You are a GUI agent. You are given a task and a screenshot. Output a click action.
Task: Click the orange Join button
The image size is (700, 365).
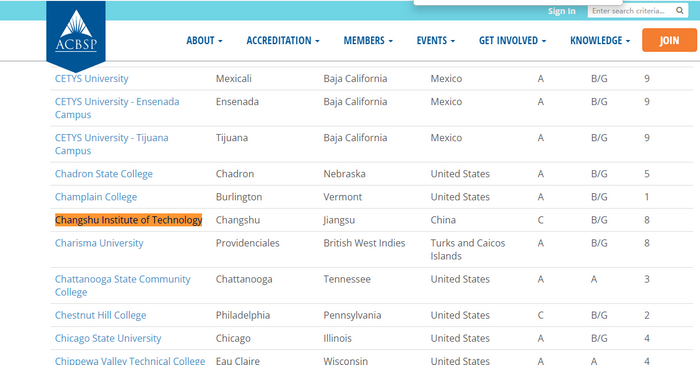coord(669,40)
